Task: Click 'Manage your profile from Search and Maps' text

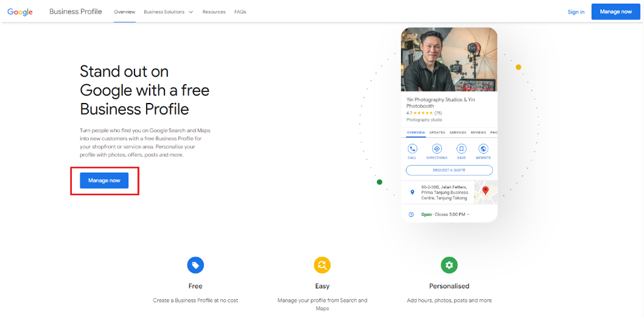Action: [323, 304]
